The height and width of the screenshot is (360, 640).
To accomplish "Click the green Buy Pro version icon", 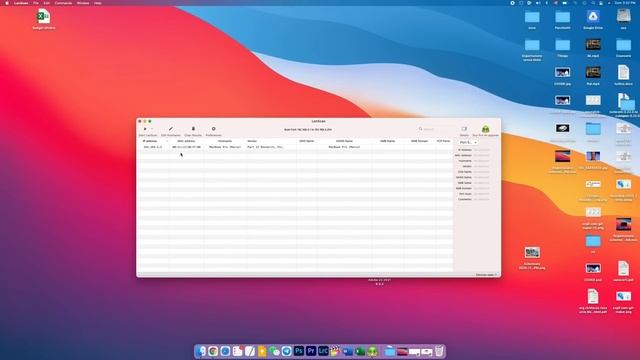I will point(485,129).
